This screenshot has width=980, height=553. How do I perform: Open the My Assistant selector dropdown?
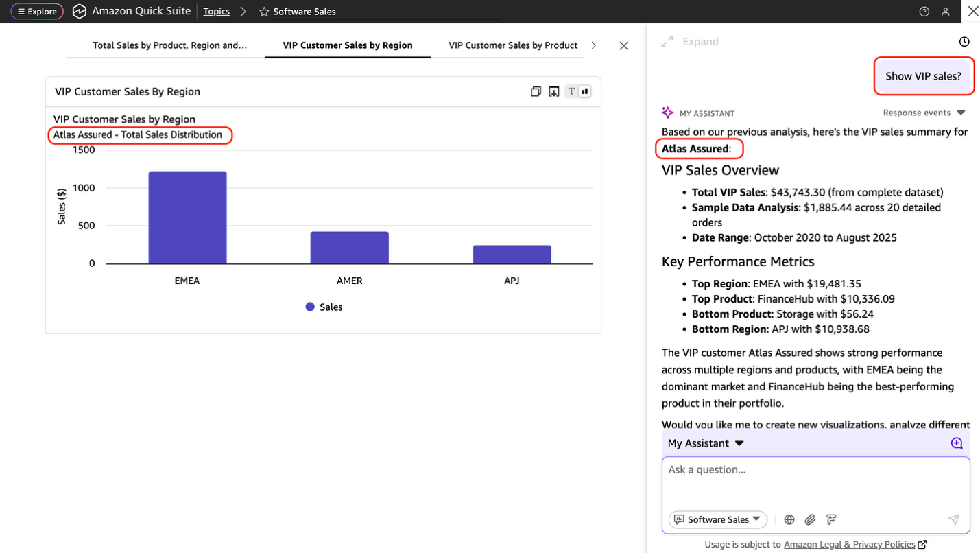tap(706, 443)
